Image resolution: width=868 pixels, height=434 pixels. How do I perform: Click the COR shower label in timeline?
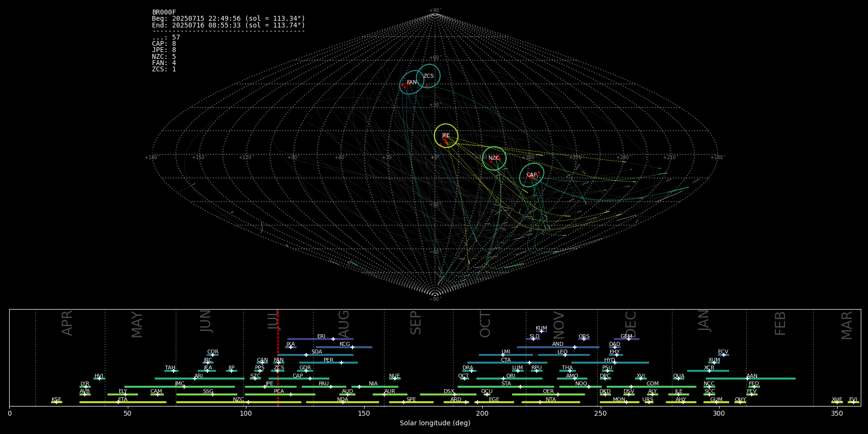(x=213, y=352)
